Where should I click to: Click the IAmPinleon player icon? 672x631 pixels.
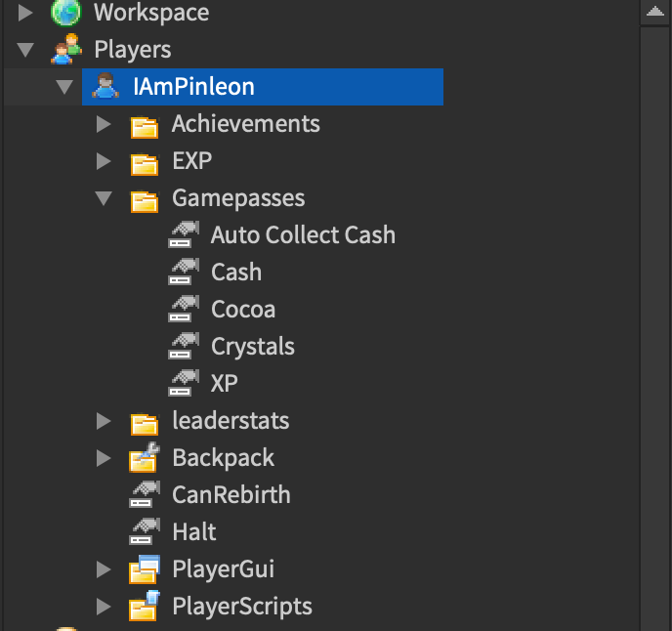pos(105,87)
